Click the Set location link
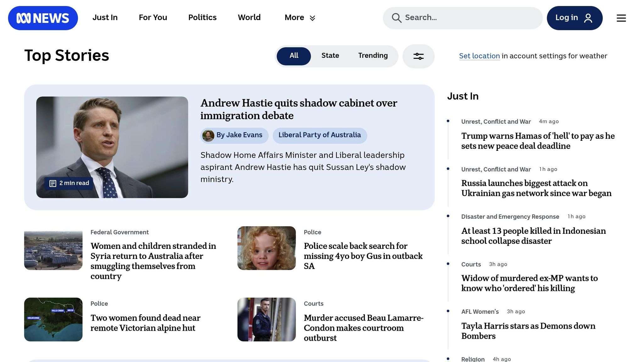Screen dimensions: 644x362 (479, 56)
